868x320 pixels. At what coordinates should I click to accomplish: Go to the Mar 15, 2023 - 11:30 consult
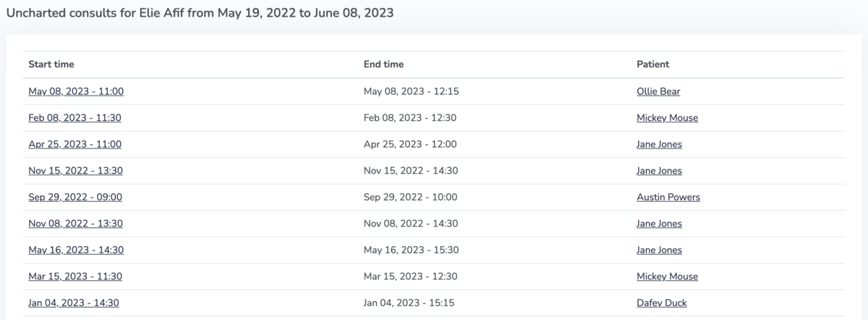click(75, 277)
